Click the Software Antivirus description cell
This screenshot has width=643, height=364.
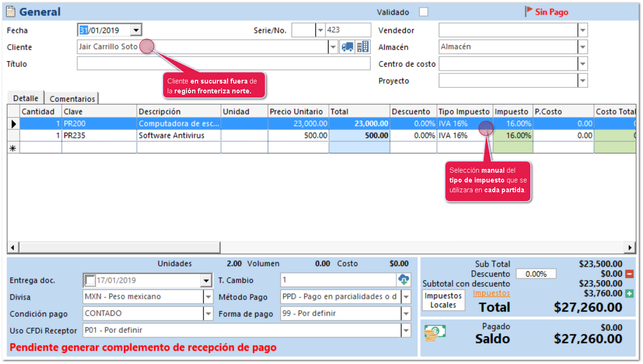179,135
